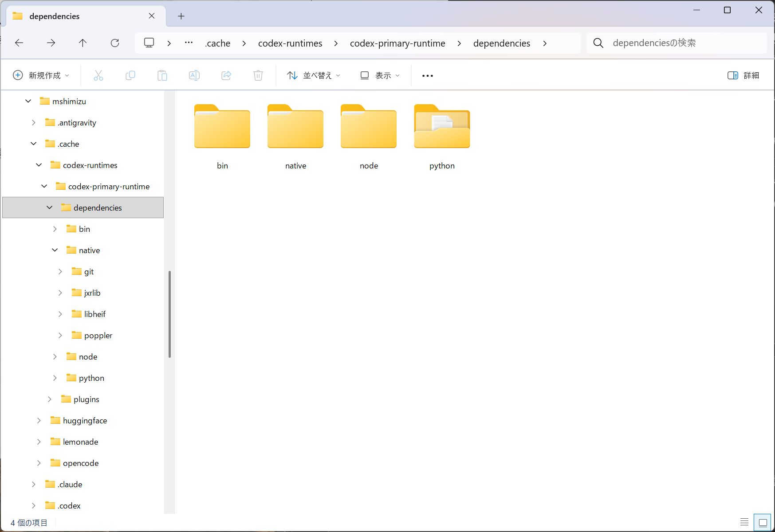
Task: Select .claude in the navigation tree
Action: [70, 484]
